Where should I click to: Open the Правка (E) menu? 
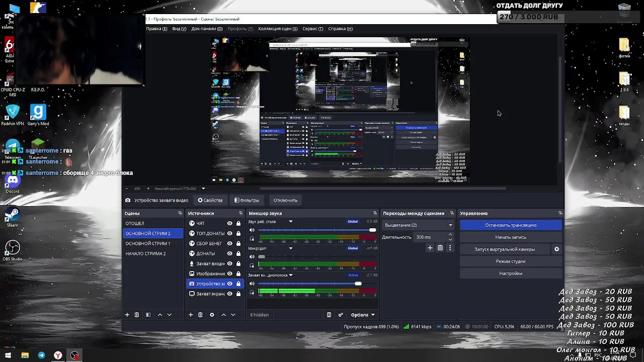(156, 29)
